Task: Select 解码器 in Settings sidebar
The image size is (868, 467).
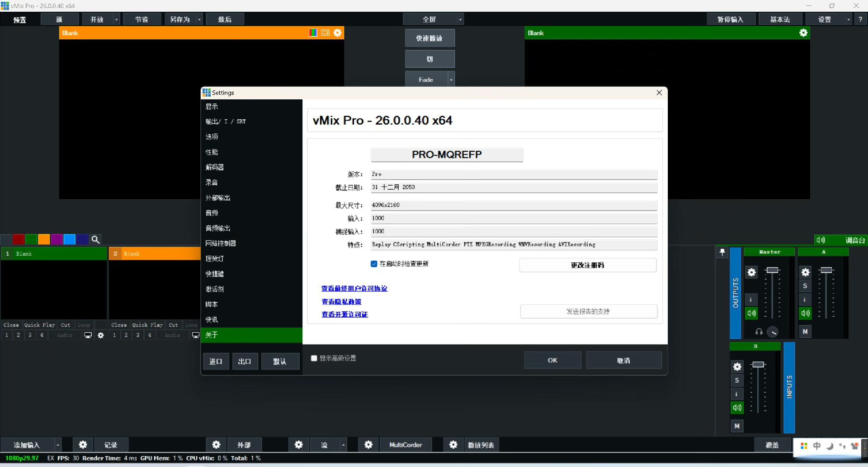Action: tap(251, 167)
